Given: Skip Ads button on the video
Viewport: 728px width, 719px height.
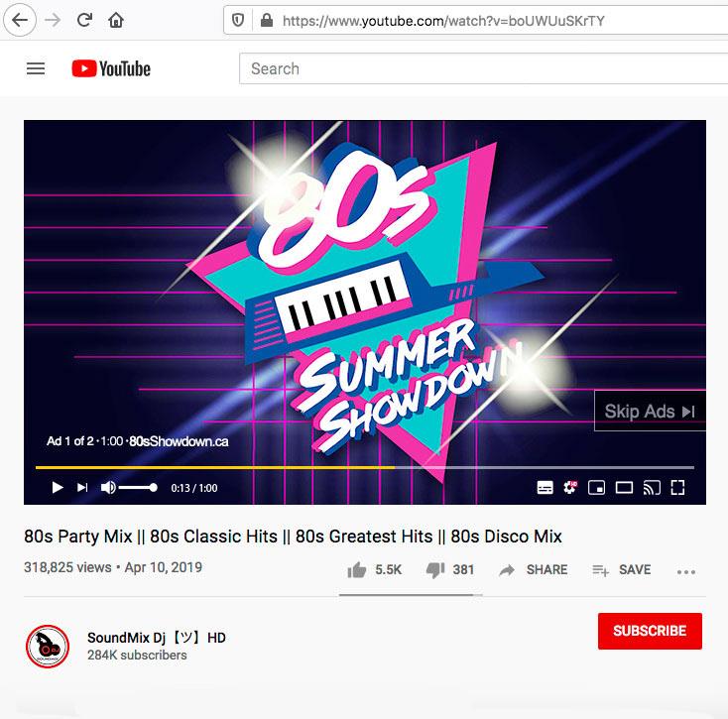Looking at the screenshot, I should pos(650,411).
